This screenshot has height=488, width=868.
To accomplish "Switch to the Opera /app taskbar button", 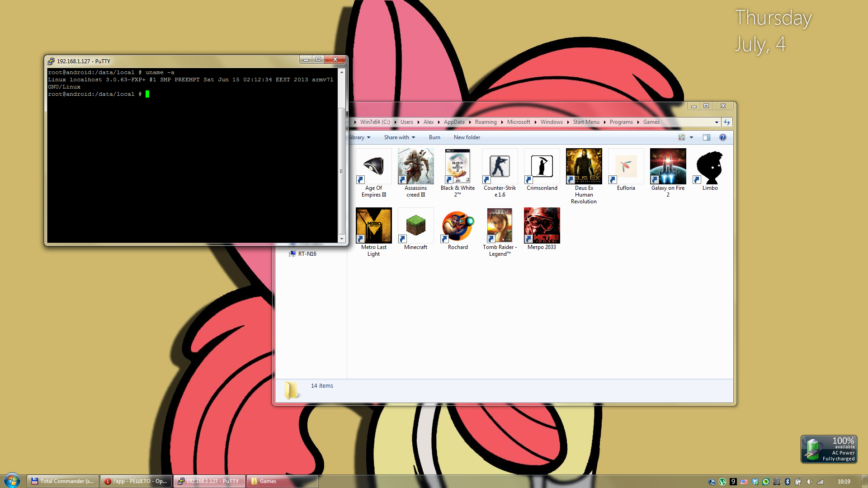I will pos(136,481).
